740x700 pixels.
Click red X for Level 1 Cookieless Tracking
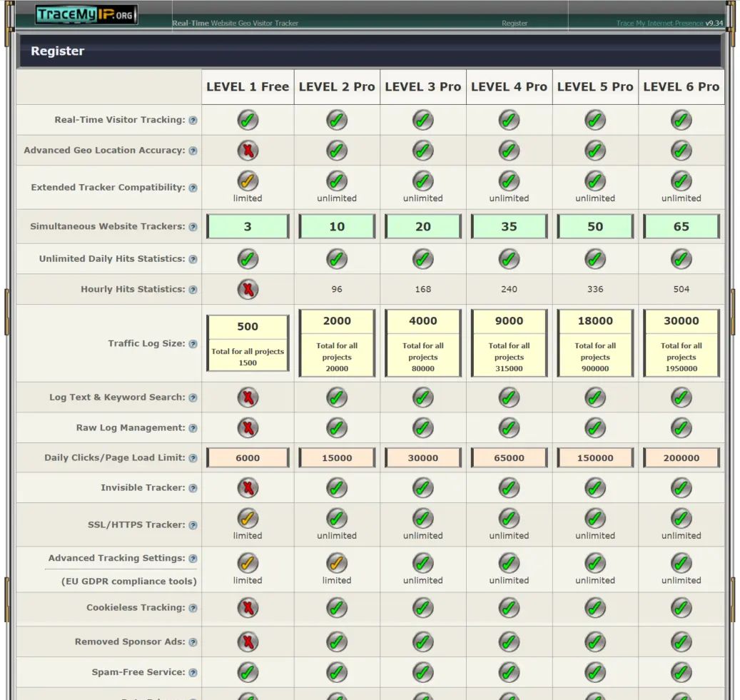248,608
